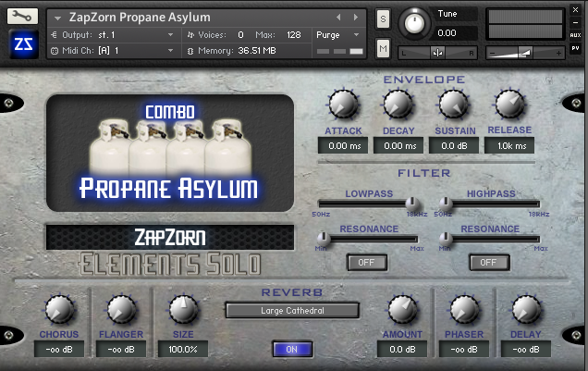Click the ENVELOPE section heading

424,80
